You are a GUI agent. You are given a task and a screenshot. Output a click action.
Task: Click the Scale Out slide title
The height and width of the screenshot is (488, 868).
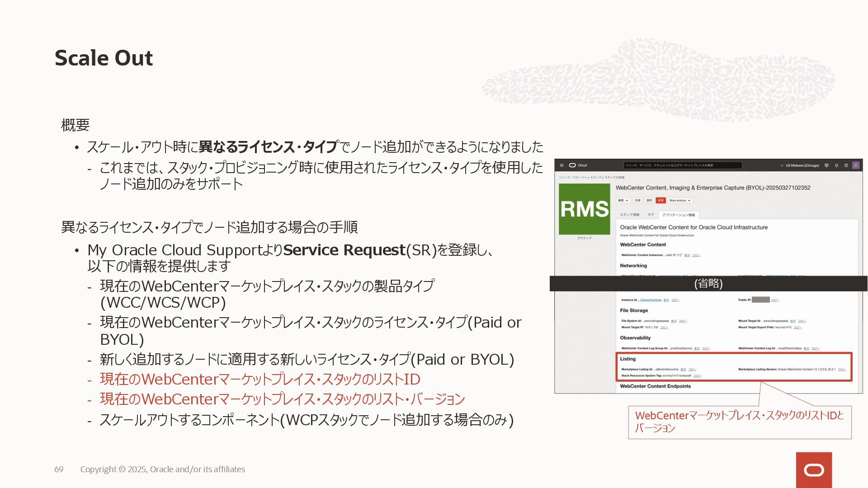click(104, 58)
